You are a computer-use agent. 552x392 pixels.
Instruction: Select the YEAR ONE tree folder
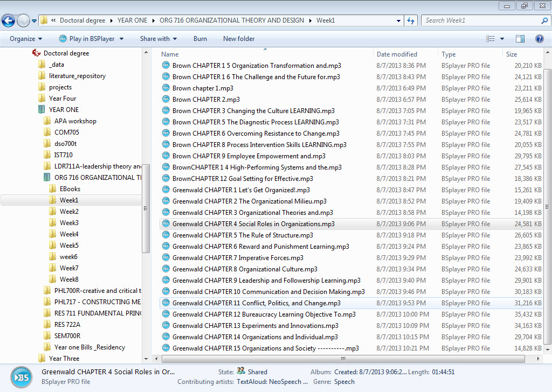[x=64, y=110]
